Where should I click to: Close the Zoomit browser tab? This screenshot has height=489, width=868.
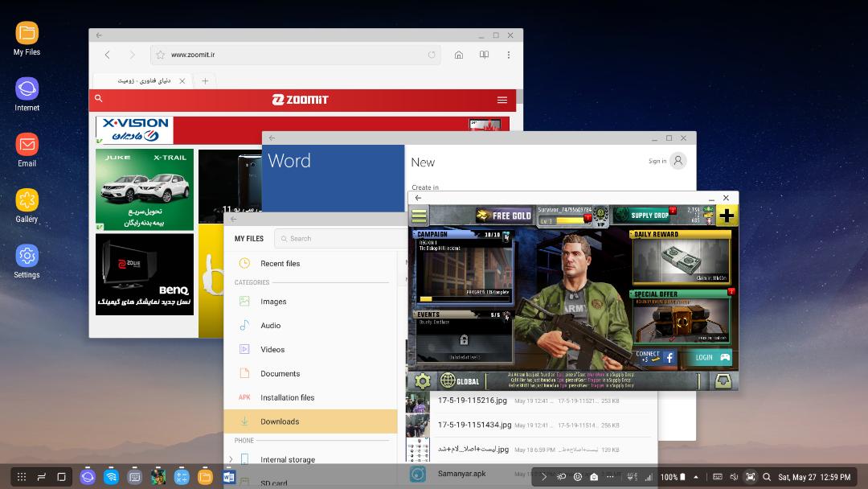click(182, 81)
